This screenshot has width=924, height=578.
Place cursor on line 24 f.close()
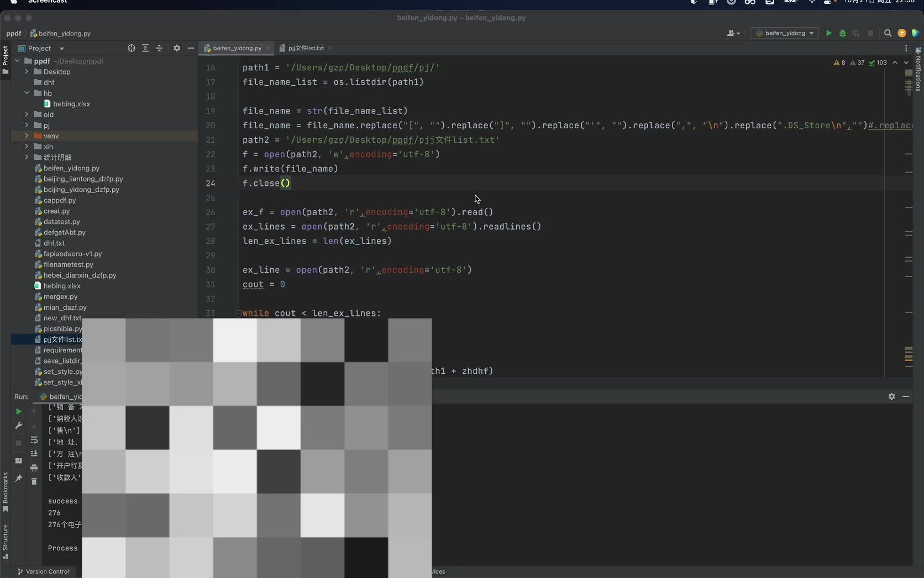coord(266,183)
